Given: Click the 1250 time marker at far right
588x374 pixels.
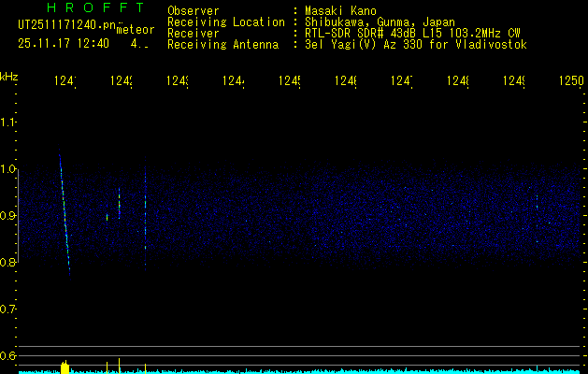Looking at the screenshot, I should pyautogui.click(x=570, y=82).
